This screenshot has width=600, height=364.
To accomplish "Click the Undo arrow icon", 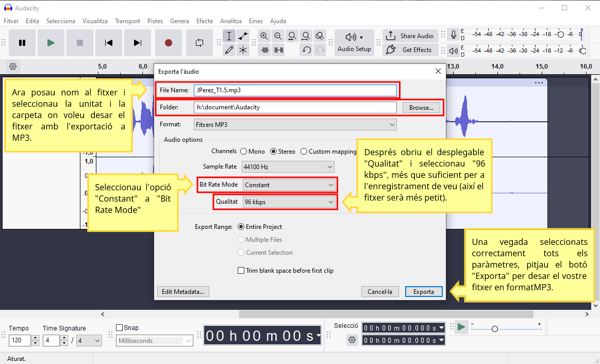I will (306, 50).
